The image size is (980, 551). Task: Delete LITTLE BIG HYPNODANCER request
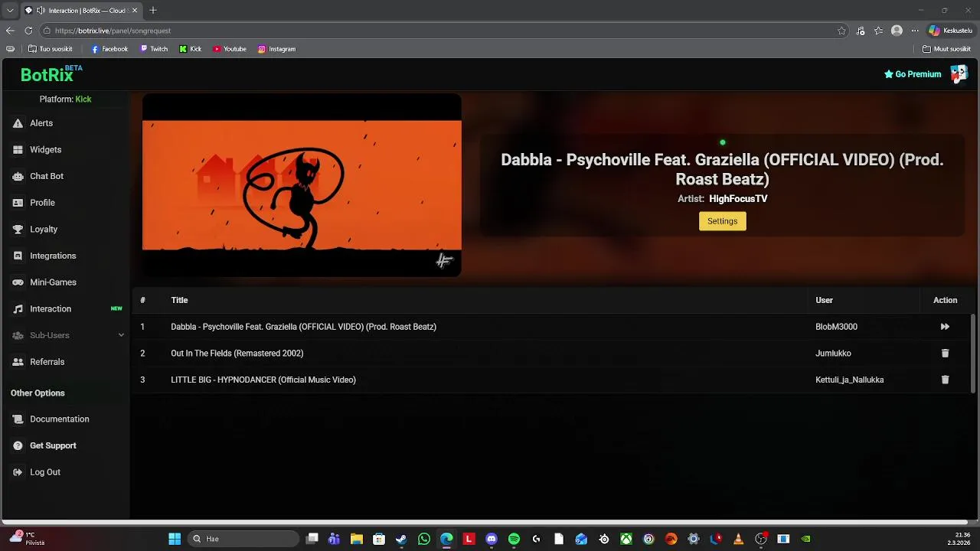(x=945, y=380)
